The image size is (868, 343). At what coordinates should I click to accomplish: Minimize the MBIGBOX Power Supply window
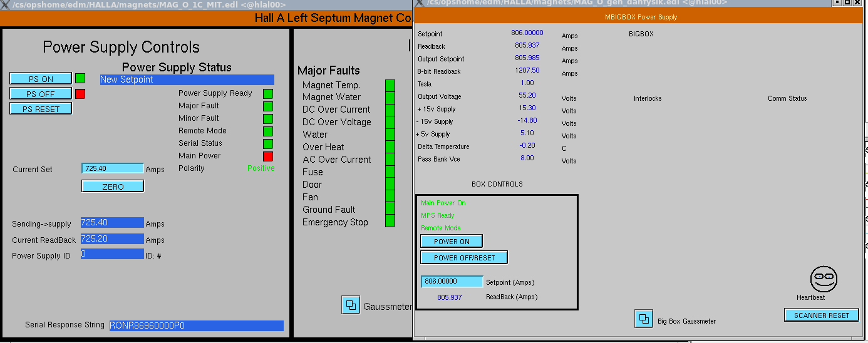click(x=837, y=3)
